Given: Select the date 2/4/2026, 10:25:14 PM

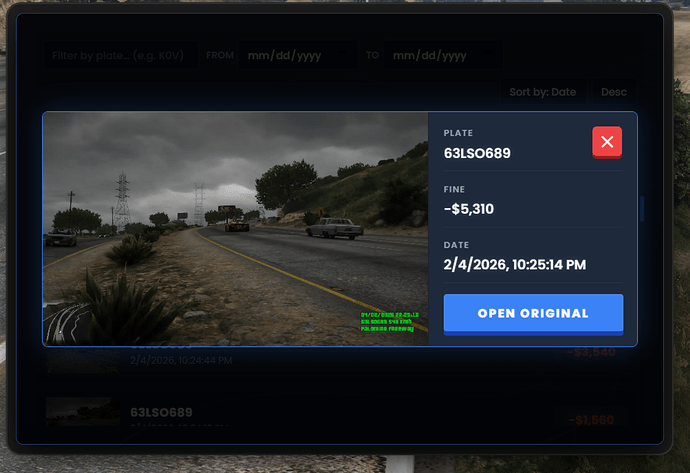Looking at the screenshot, I should click(515, 265).
